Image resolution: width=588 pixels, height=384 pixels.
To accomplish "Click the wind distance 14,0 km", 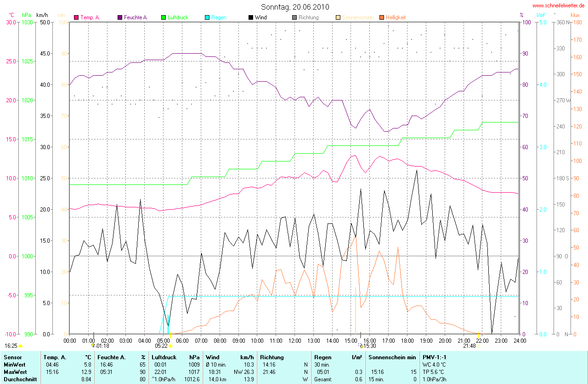I will [x=218, y=379].
